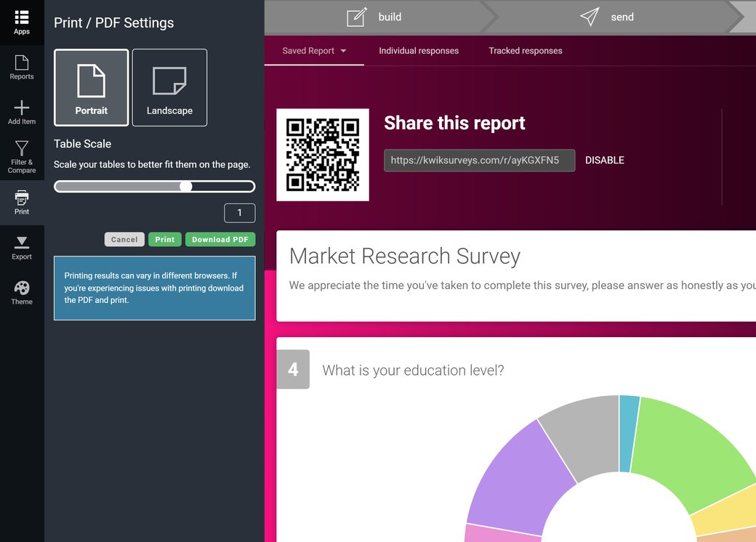Click the share report QR code
756x542 pixels.
[x=322, y=154]
